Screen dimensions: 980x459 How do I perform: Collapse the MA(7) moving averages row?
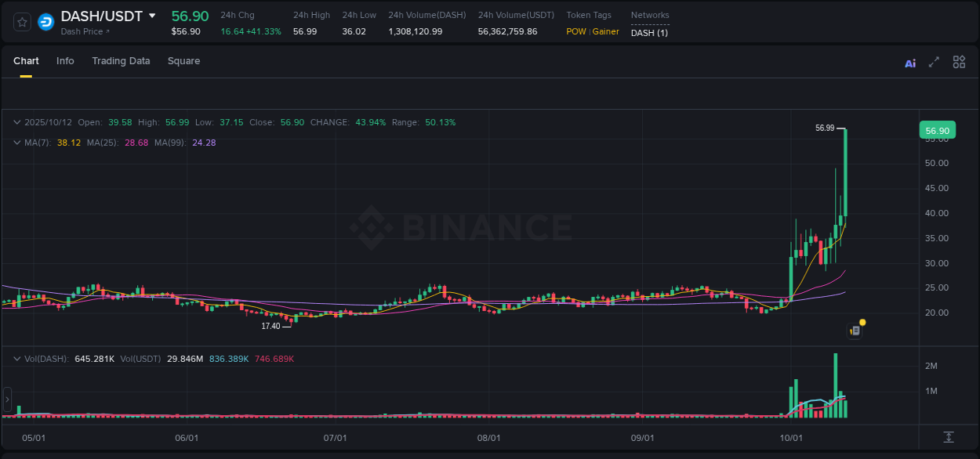17,143
